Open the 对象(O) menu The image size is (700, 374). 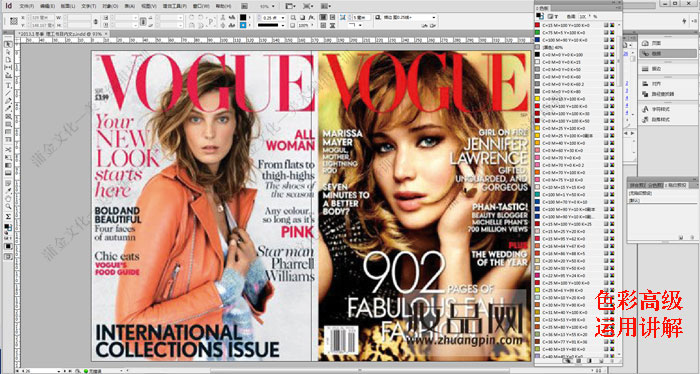coord(110,6)
